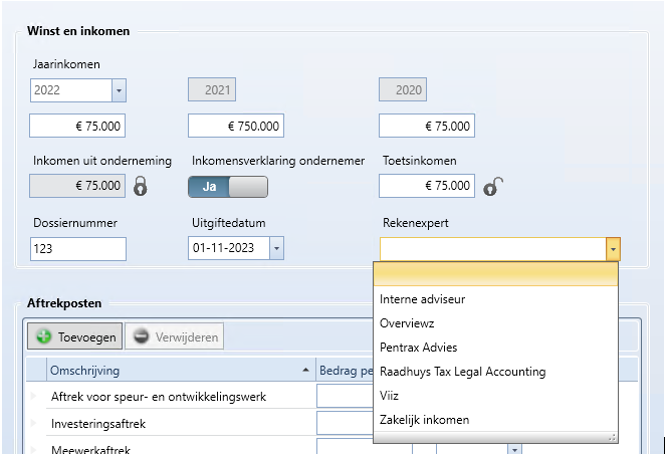Select the blank top option in the Rekenexpert list
The image size is (668, 456).
[x=496, y=275]
